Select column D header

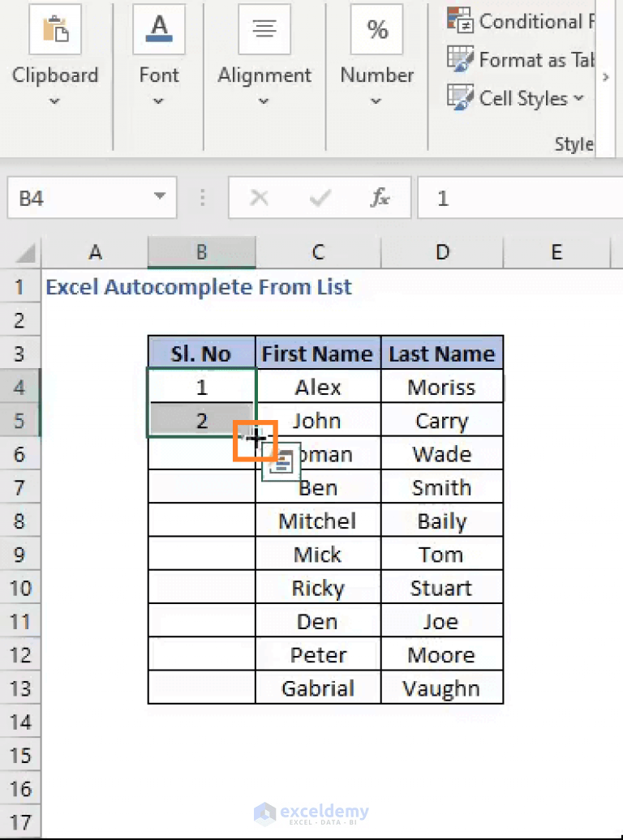[442, 252]
